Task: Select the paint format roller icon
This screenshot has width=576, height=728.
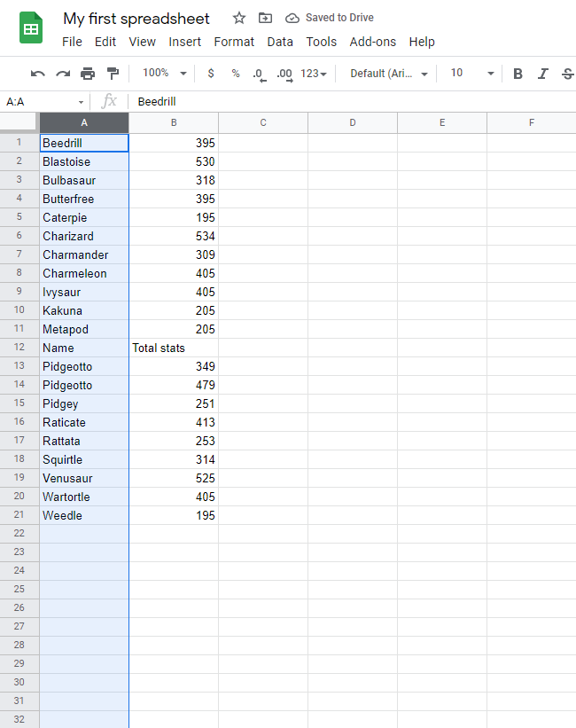Action: coord(113,74)
